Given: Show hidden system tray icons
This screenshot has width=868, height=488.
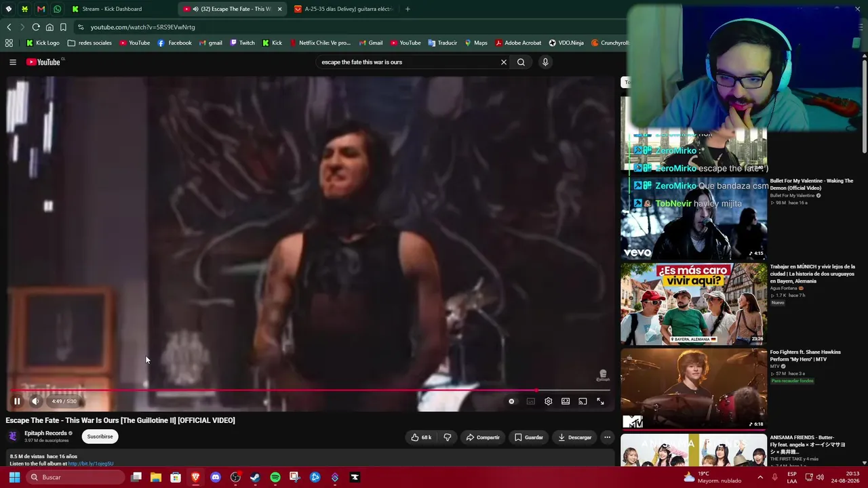Looking at the screenshot, I should click(759, 477).
